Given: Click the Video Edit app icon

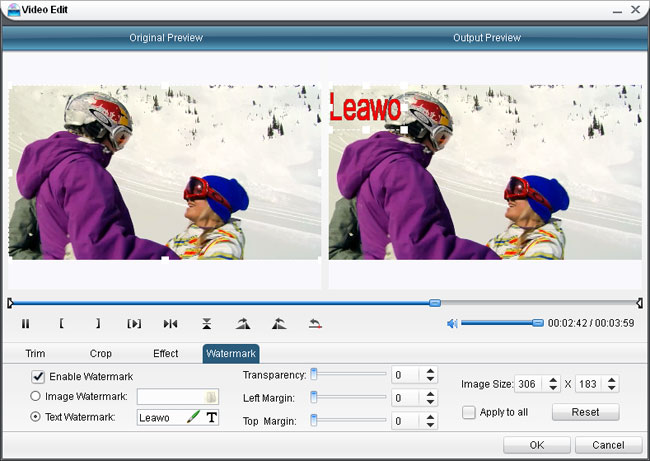Looking at the screenshot, I should 14,10.
